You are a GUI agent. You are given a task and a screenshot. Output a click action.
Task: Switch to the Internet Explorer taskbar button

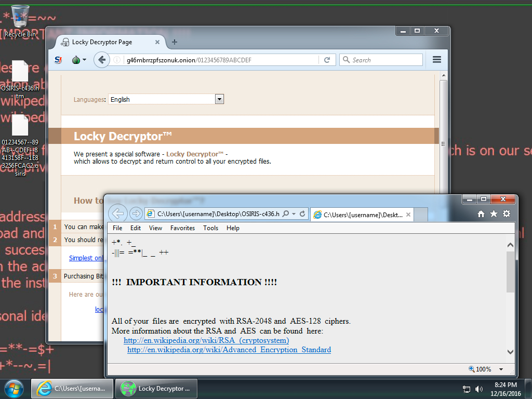pos(72,389)
